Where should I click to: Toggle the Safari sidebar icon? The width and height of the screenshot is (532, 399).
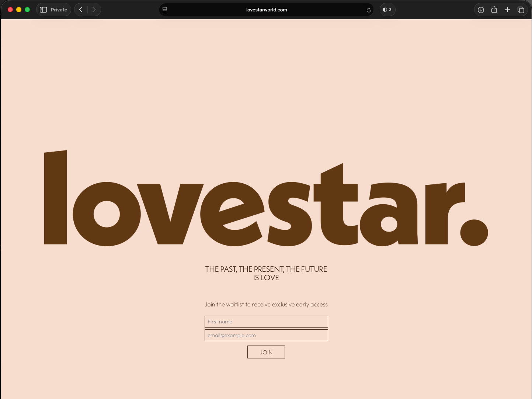coord(44,10)
